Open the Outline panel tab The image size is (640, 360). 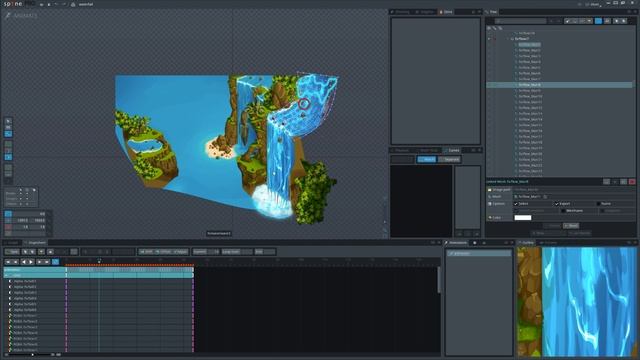pos(526,243)
